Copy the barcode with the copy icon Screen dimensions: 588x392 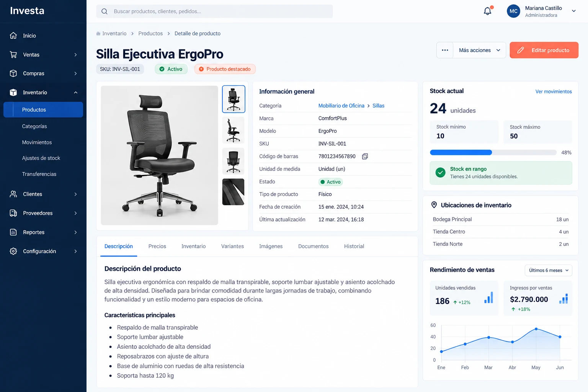pyautogui.click(x=365, y=156)
